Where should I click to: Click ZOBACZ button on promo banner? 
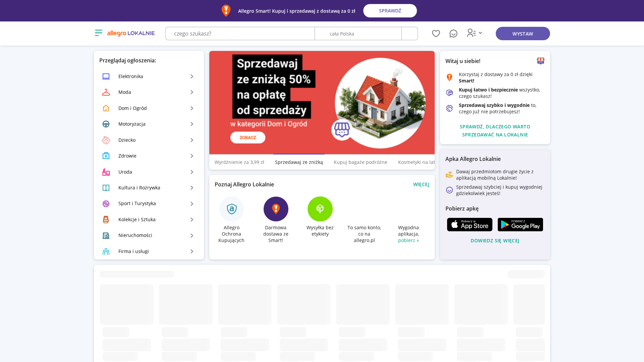(248, 137)
